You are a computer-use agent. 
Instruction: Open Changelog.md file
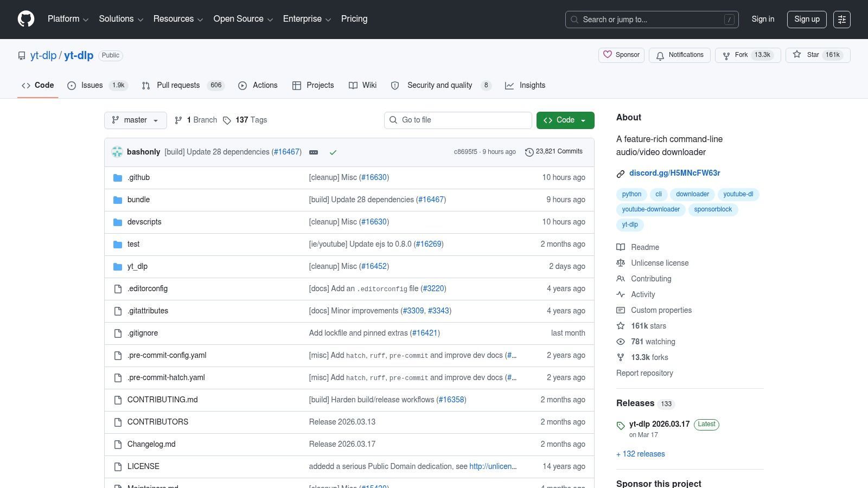[151, 444]
